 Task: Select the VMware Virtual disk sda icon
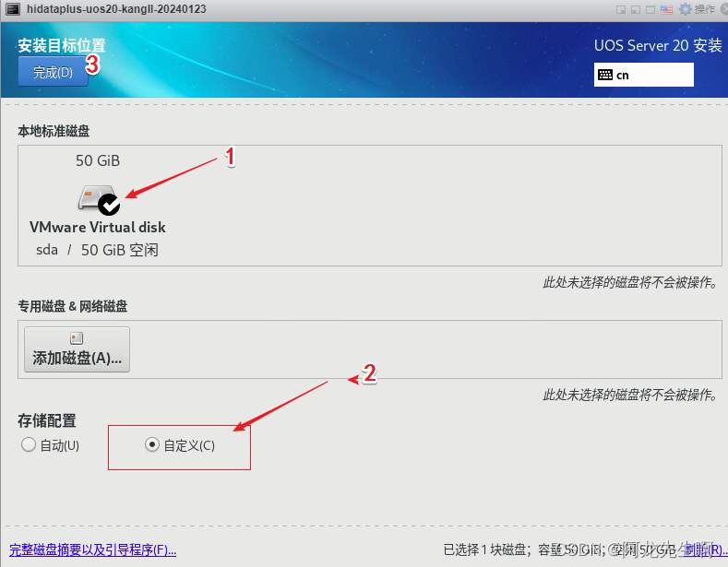coord(99,199)
